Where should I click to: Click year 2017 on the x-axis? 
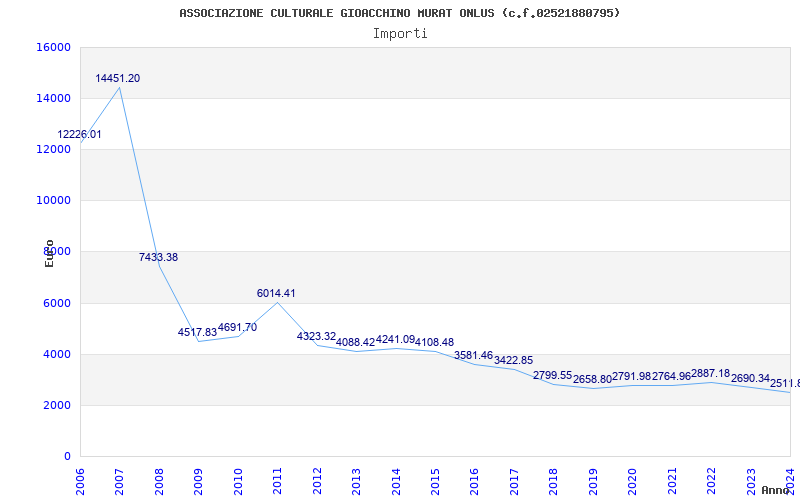(x=514, y=481)
